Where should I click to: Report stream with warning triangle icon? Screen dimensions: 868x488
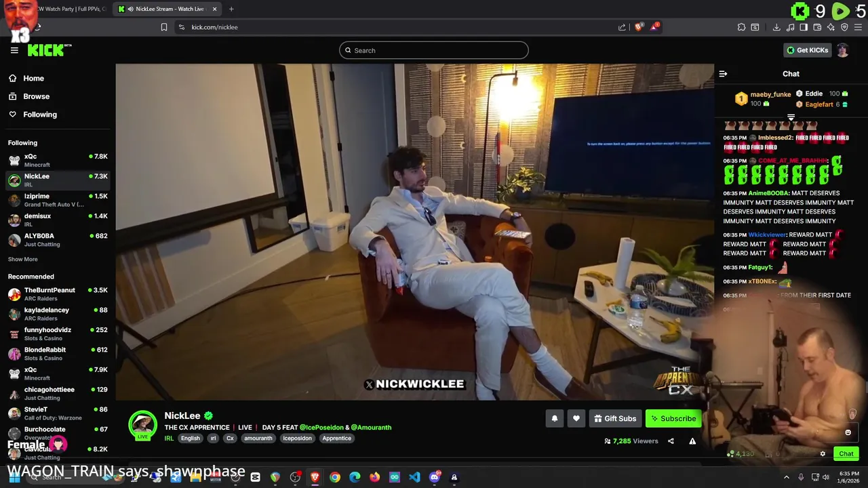pyautogui.click(x=692, y=441)
